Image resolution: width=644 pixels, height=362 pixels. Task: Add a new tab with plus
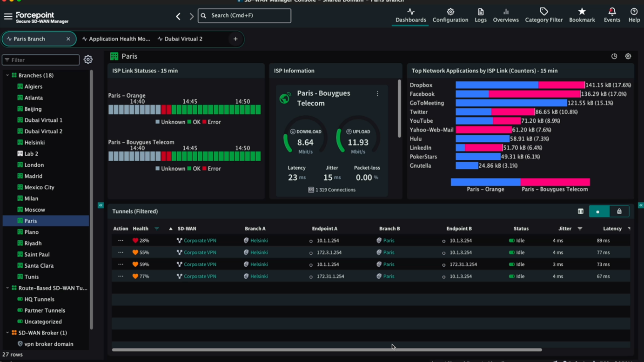click(235, 39)
